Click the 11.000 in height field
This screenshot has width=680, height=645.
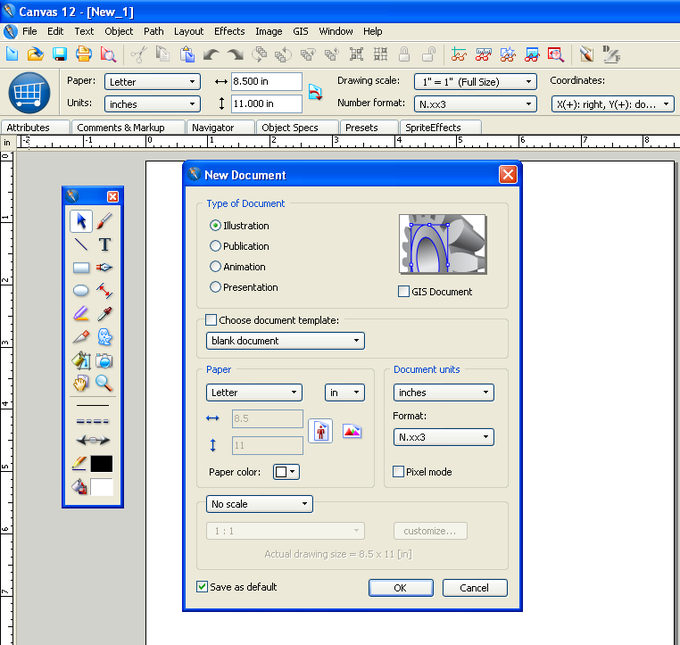pos(267,104)
